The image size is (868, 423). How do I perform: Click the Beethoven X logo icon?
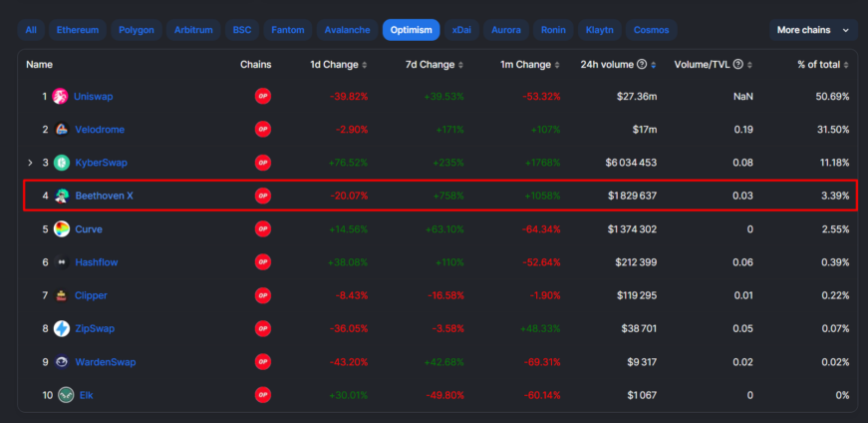point(62,196)
